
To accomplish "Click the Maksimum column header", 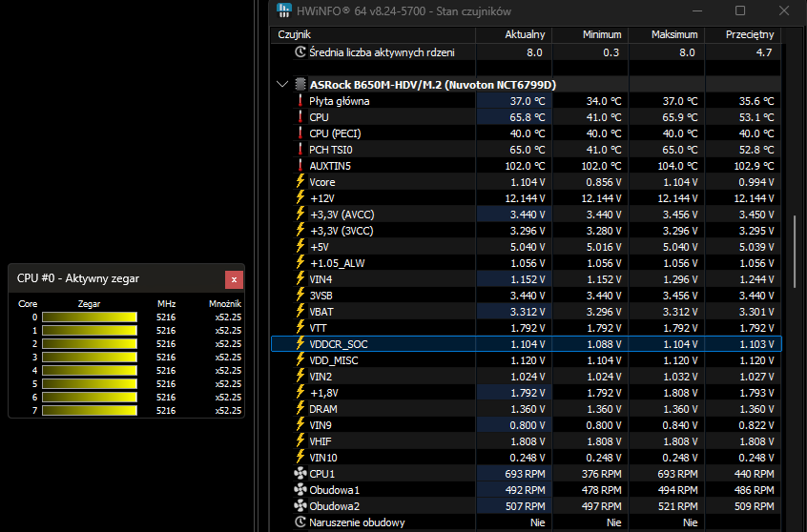I will 674,34.
